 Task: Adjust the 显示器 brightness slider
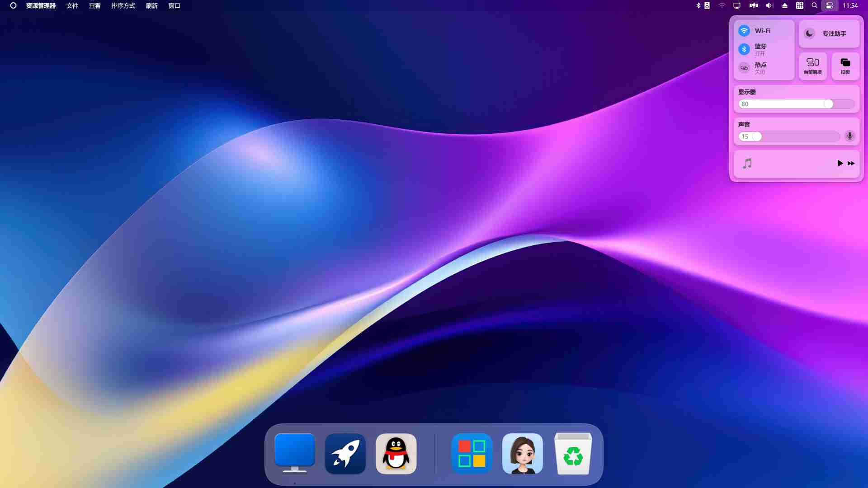(x=828, y=104)
